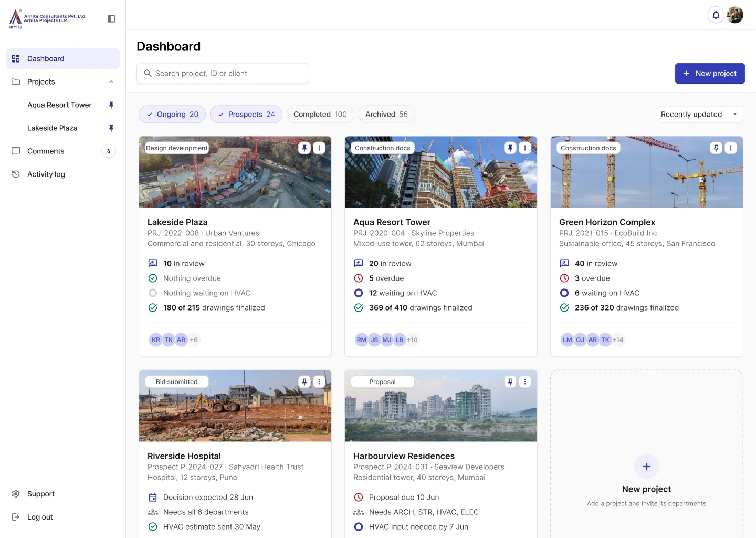Open Activity log in sidebar

coord(63,174)
